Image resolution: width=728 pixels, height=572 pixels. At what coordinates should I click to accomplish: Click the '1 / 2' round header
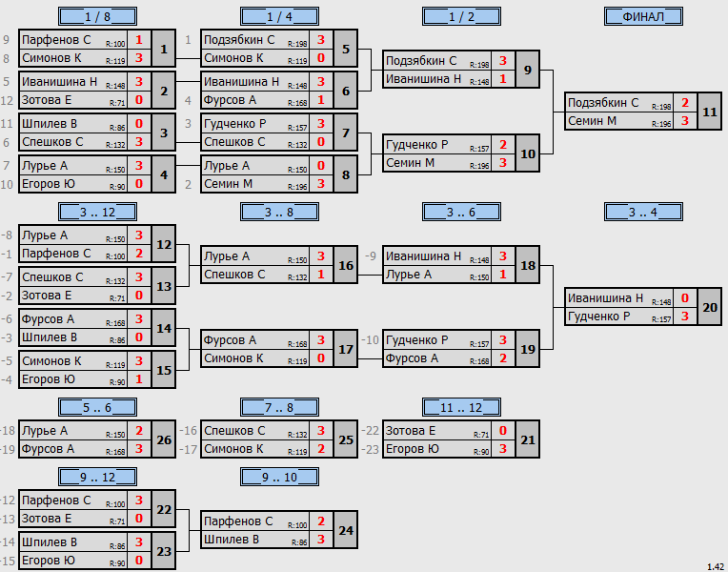(461, 17)
